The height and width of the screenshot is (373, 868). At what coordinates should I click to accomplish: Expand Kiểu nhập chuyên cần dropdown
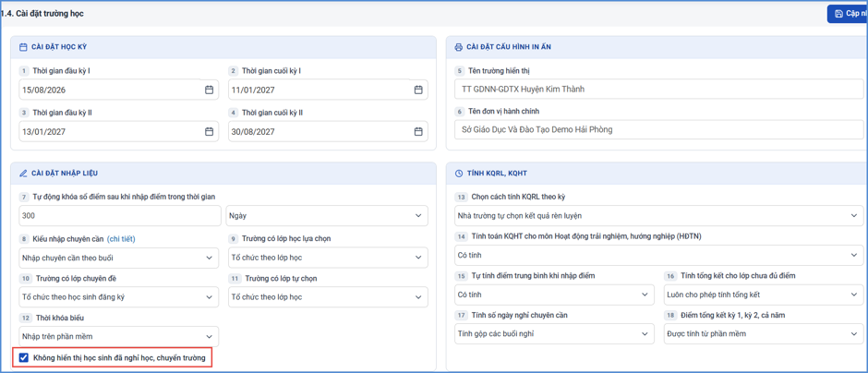point(118,258)
